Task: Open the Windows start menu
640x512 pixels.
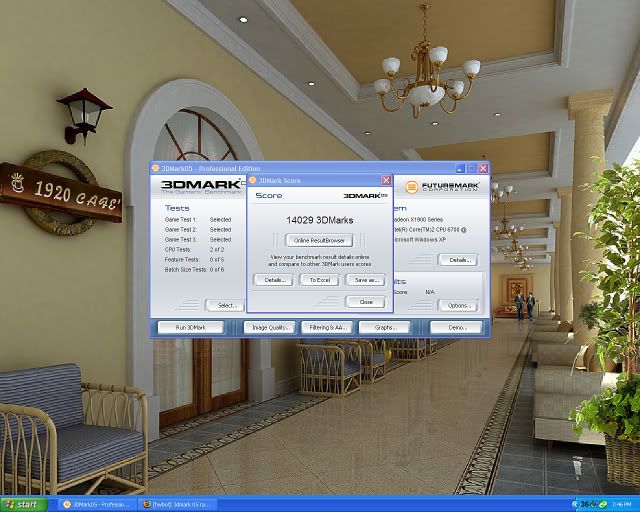Action: tap(24, 505)
